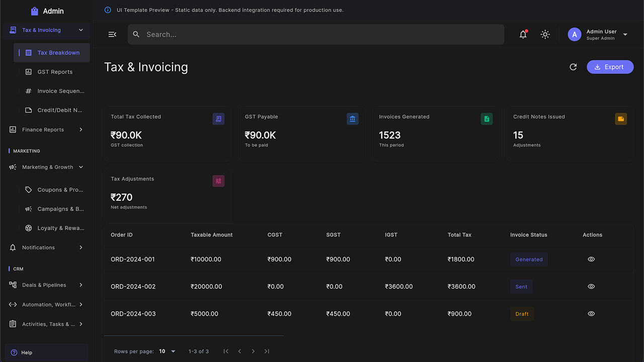View details for order ORD-2024-003
The image size is (644, 362).
tap(591, 314)
